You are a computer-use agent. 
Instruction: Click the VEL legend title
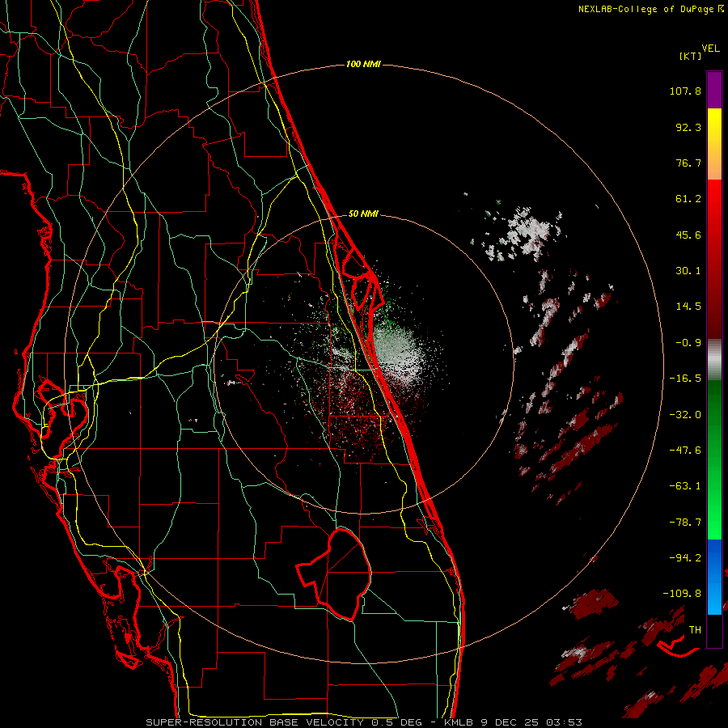click(x=710, y=49)
